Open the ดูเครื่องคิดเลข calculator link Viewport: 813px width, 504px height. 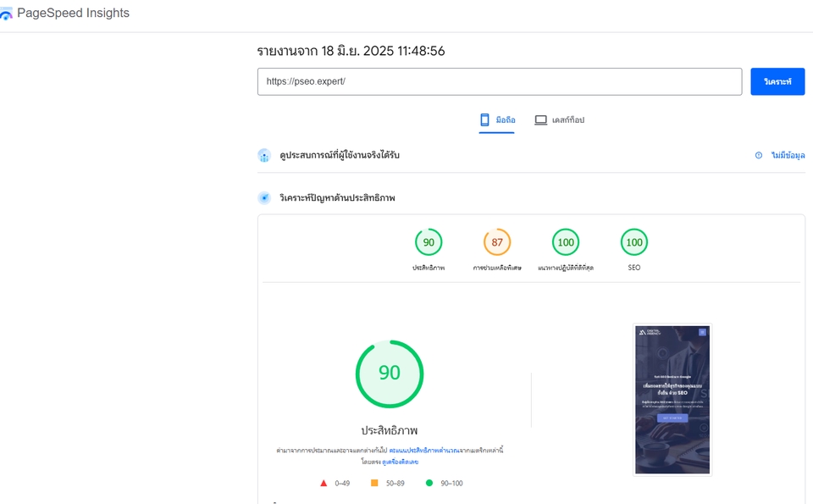(401, 462)
